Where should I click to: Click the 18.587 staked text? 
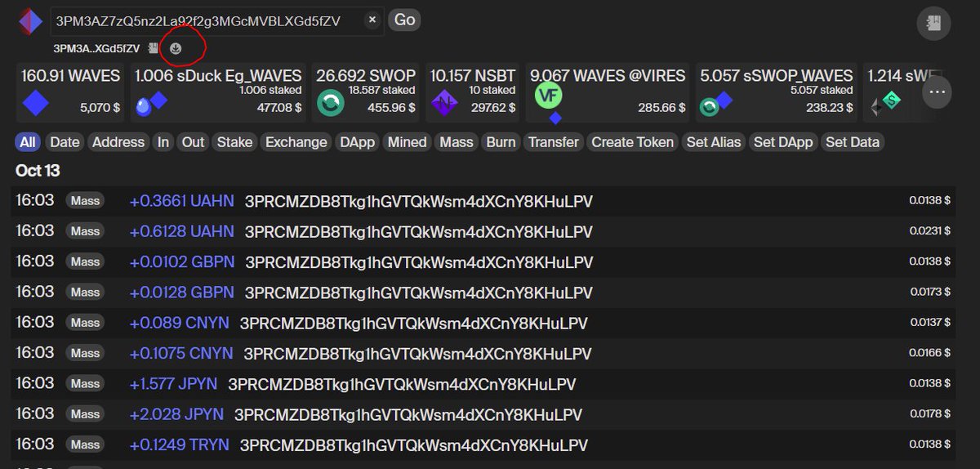click(x=381, y=90)
